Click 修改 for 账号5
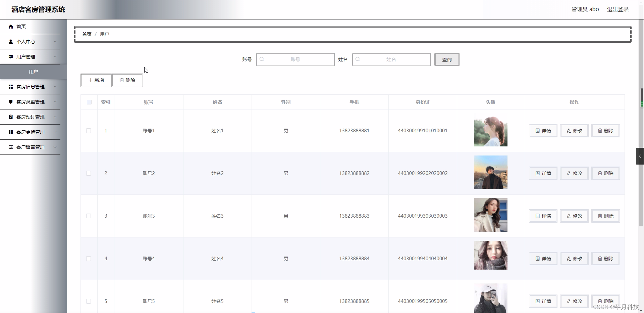Image resolution: width=644 pixels, height=313 pixels. (x=574, y=301)
